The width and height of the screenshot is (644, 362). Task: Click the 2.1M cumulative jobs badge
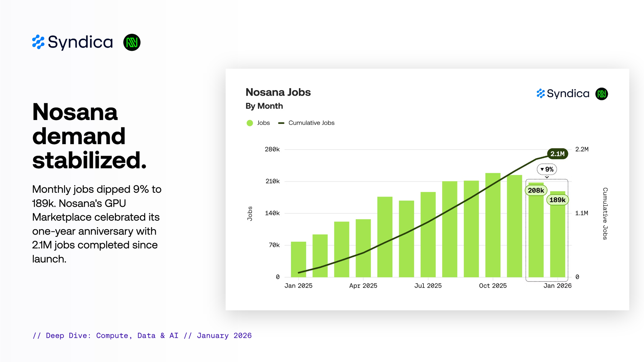tap(557, 154)
